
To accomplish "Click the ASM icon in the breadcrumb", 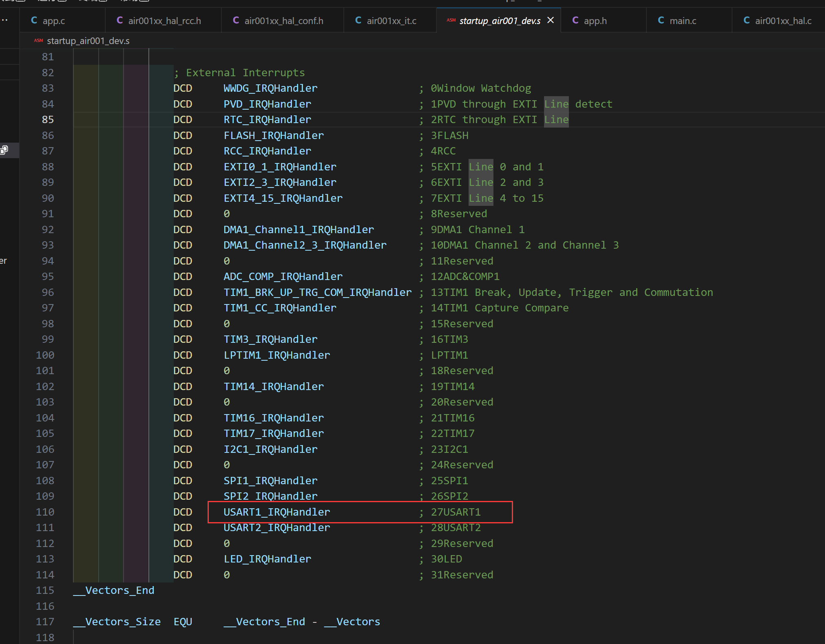I will click(38, 41).
